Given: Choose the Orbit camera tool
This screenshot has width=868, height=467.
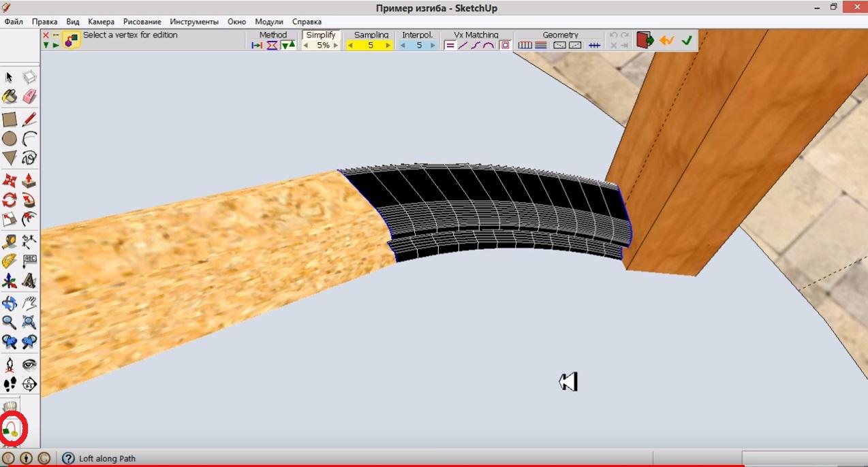Looking at the screenshot, I should pos(10,303).
